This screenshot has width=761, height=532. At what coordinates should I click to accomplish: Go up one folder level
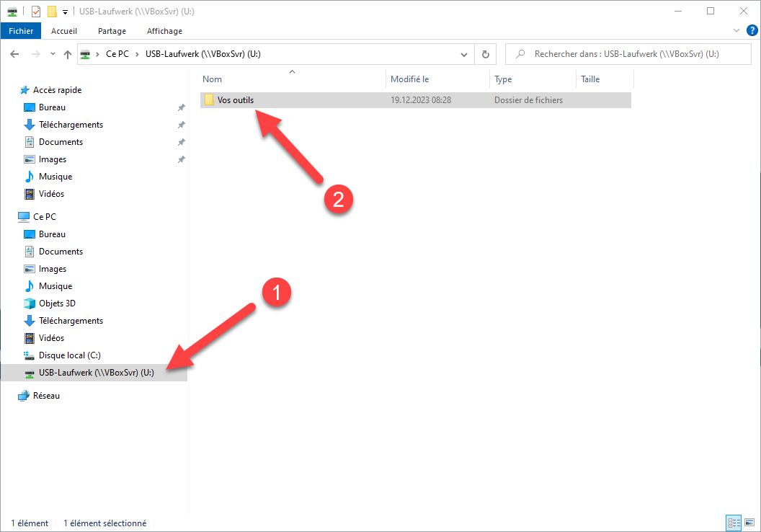[x=68, y=54]
